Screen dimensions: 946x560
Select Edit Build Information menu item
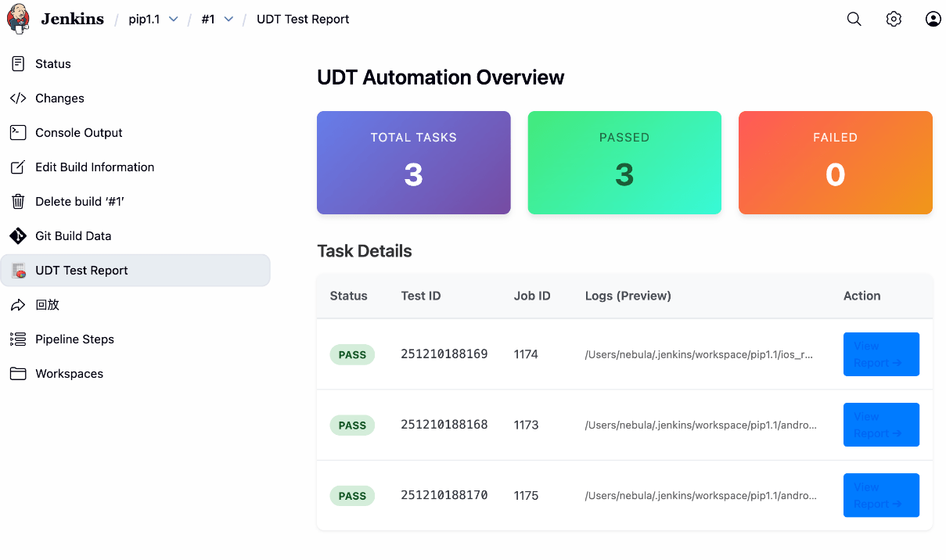coord(95,167)
